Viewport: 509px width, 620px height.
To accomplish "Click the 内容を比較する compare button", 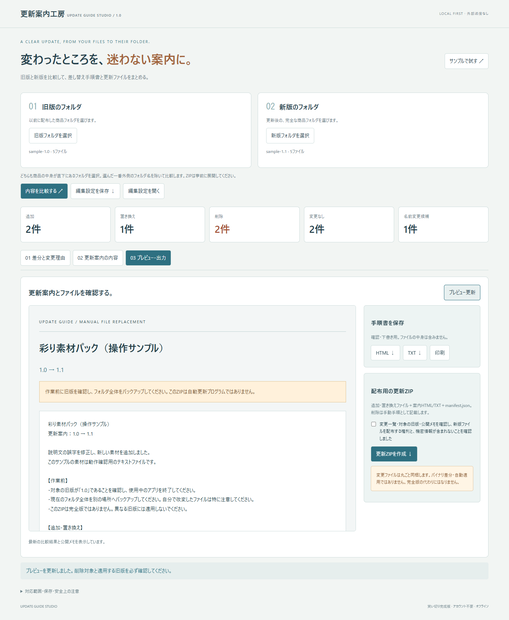I will pyautogui.click(x=44, y=191).
